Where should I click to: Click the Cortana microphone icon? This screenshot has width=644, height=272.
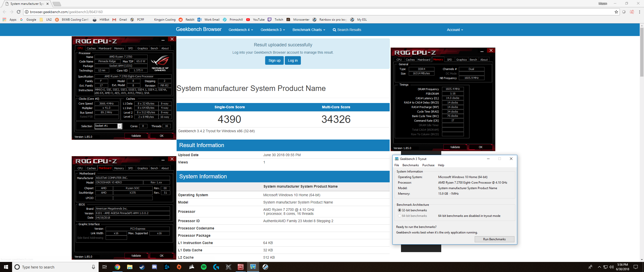click(x=93, y=267)
